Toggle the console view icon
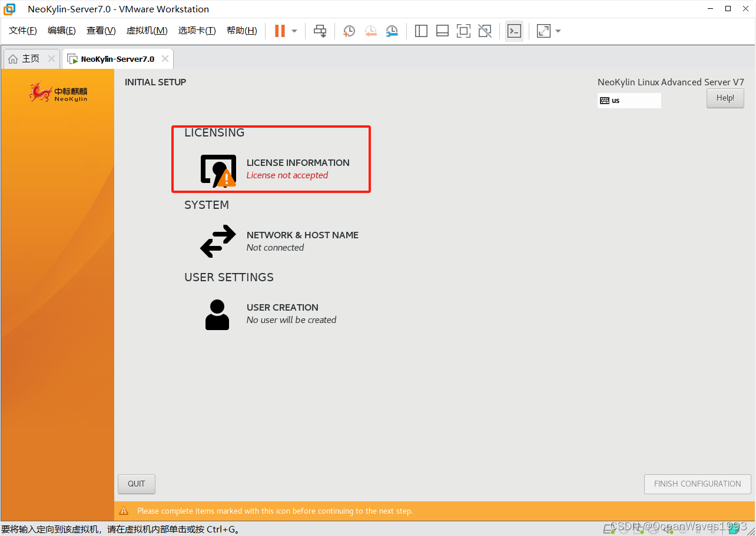The width and height of the screenshot is (756, 536). (514, 31)
